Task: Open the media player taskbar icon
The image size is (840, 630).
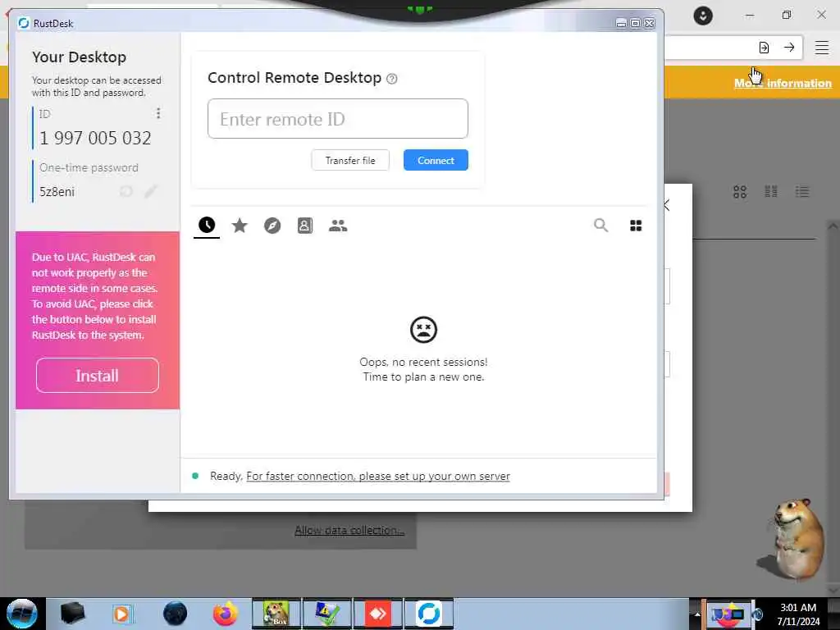Action: (122, 614)
